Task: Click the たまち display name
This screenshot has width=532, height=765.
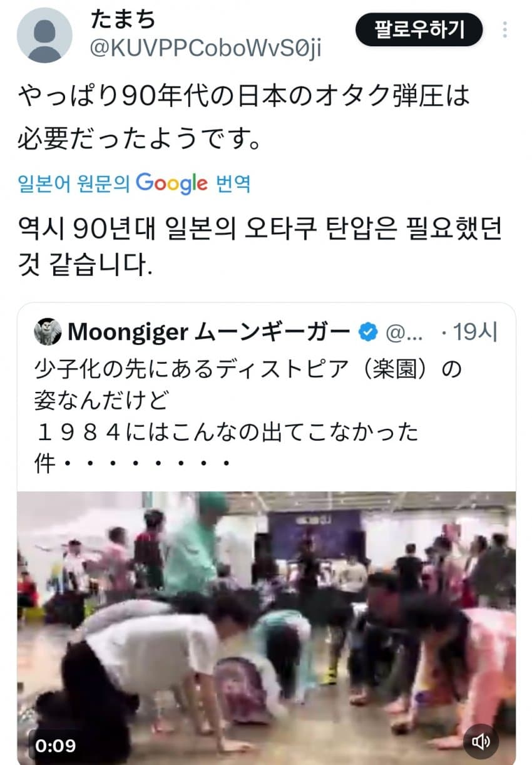Action: tap(123, 19)
